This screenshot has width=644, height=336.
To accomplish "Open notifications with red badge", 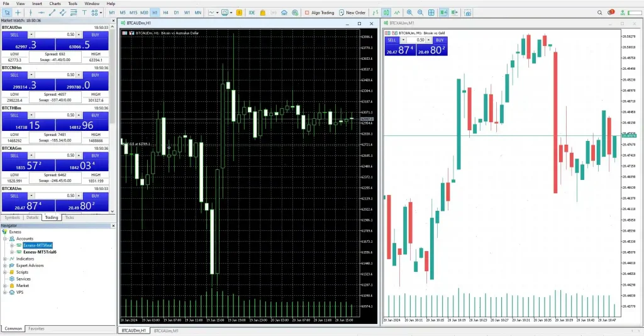I will click(x=611, y=13).
